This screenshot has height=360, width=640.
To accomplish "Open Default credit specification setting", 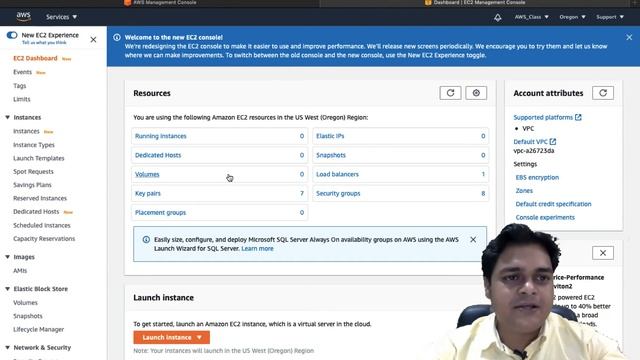I will point(553,204).
